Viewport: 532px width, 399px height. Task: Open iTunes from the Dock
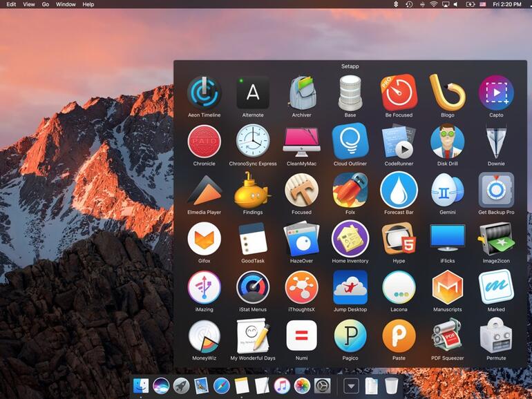[x=282, y=386]
